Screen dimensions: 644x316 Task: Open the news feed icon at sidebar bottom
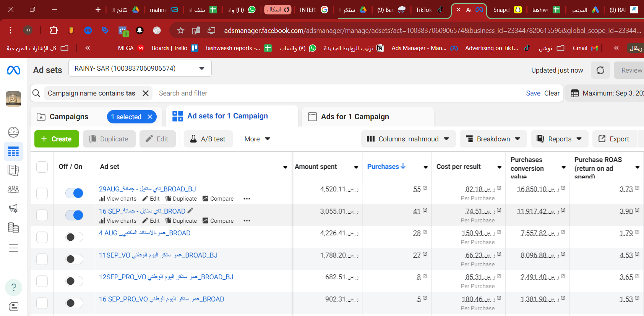[x=13, y=306]
